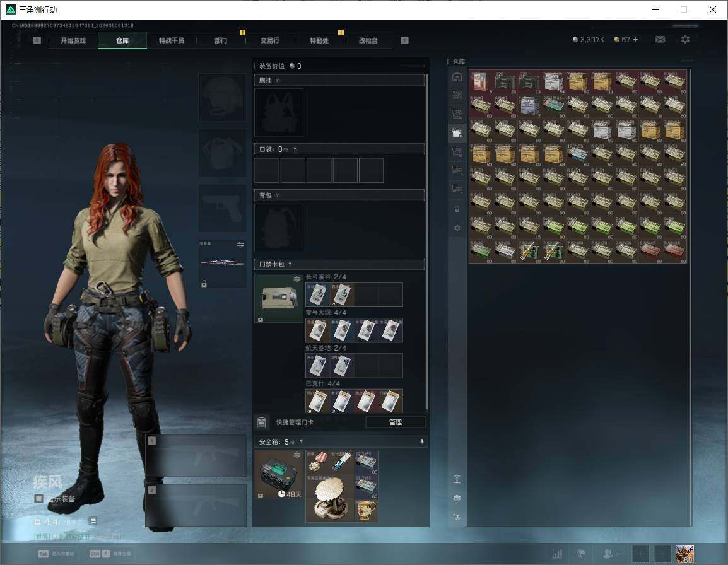Viewport: 728px width, 565px height.
Task: Go to the 交易行 tab
Action: coord(270,40)
